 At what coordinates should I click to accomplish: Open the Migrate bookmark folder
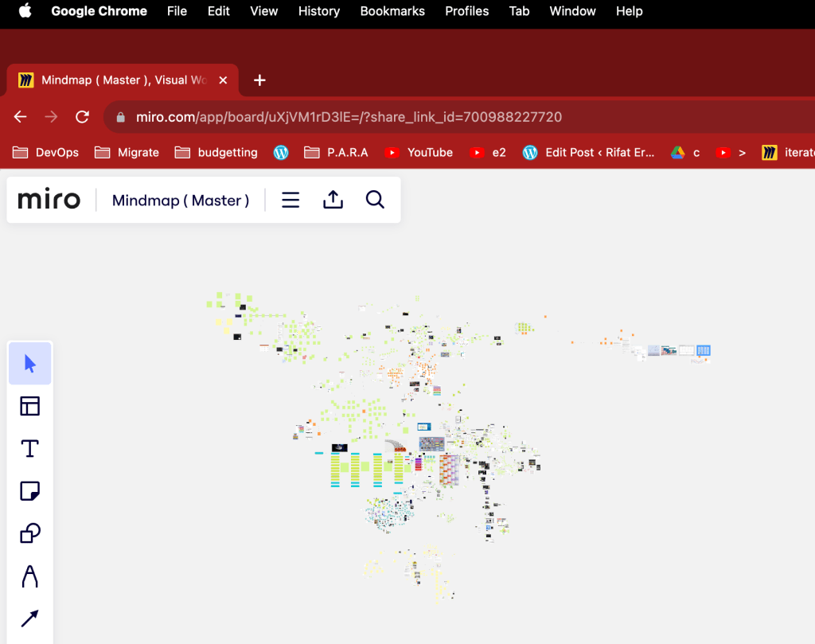(127, 153)
